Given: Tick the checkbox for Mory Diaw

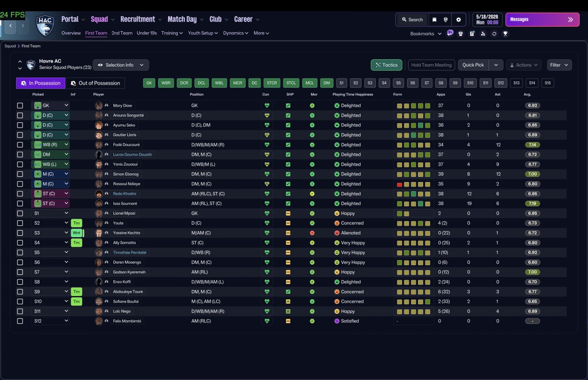Looking at the screenshot, I should pos(20,105).
